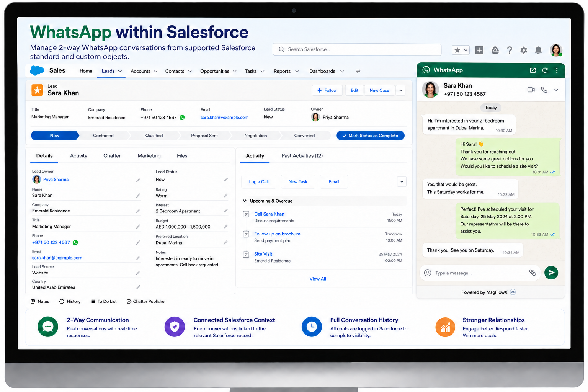Open the View All activities link
The width and height of the screenshot is (588, 392).
coord(318,279)
